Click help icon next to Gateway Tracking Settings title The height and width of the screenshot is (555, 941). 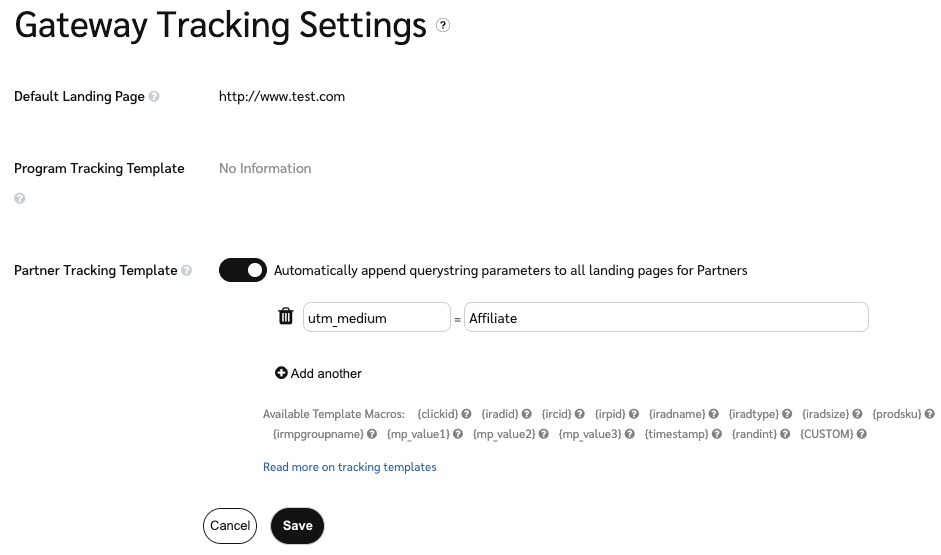coord(443,26)
